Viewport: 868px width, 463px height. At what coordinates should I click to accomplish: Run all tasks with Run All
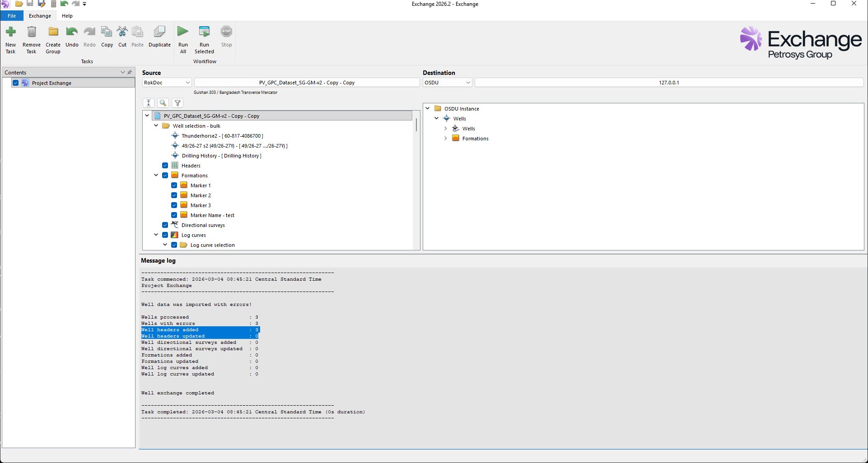pos(183,32)
